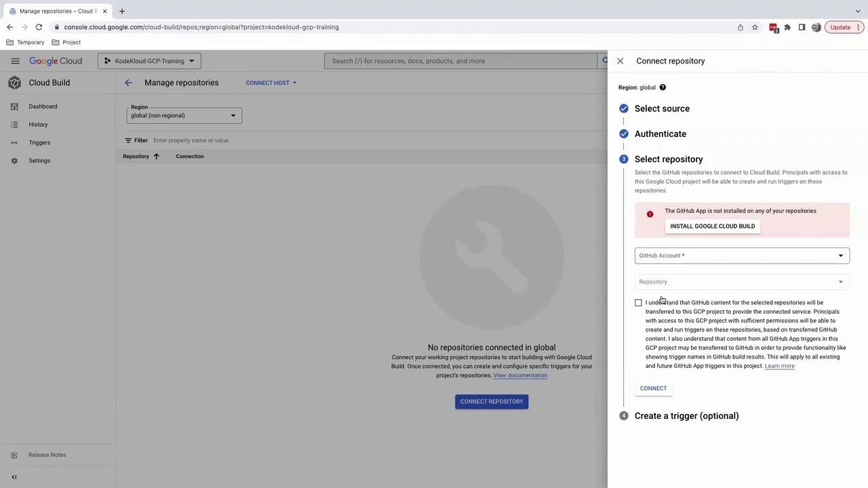Click the History sidebar icon
Screen dimensions: 868x488
coord(14,125)
